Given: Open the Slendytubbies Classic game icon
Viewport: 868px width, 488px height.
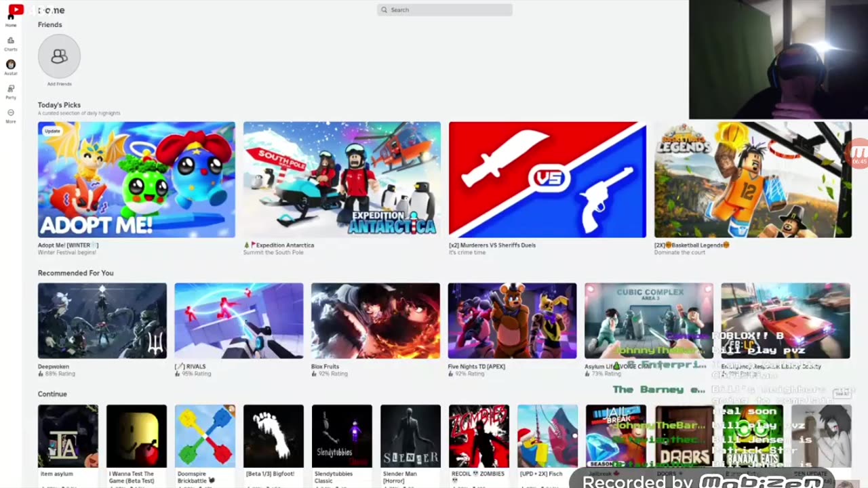Looking at the screenshot, I should click(342, 436).
